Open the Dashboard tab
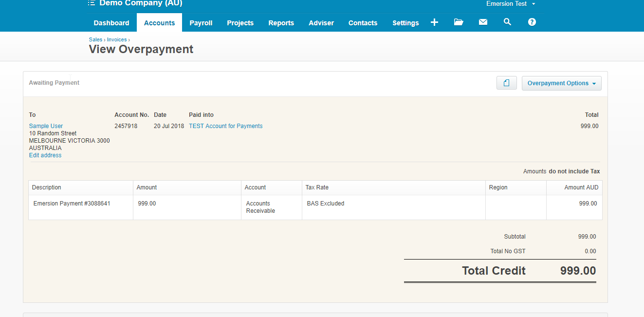The width and height of the screenshot is (644, 317). (111, 23)
